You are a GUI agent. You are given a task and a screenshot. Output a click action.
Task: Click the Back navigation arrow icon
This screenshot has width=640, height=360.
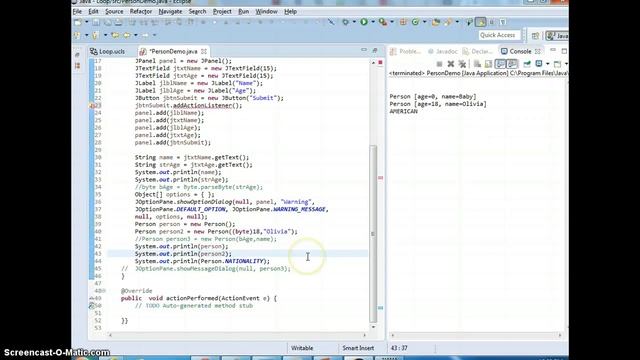pos(127,36)
